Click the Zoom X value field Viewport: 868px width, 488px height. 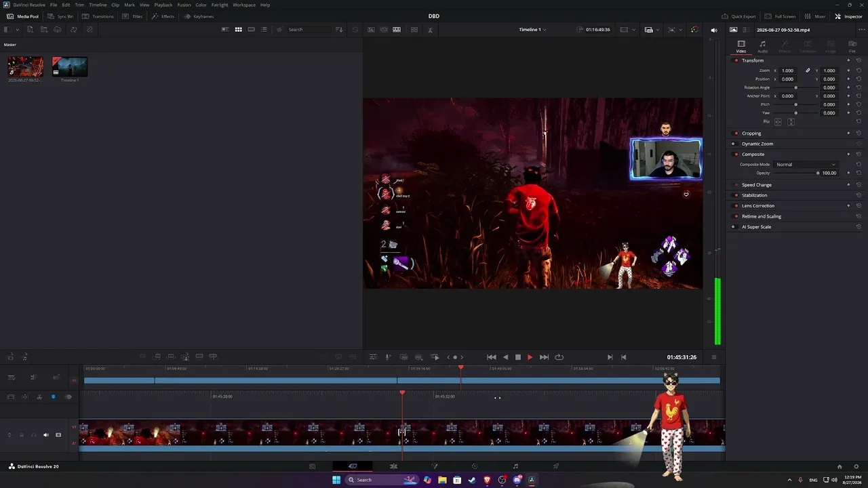(x=788, y=70)
